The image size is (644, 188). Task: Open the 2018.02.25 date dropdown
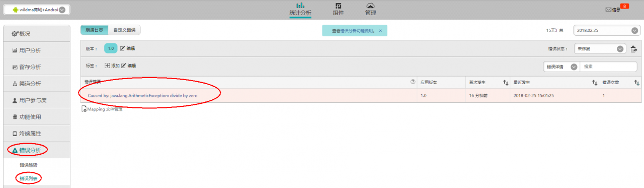point(607,30)
